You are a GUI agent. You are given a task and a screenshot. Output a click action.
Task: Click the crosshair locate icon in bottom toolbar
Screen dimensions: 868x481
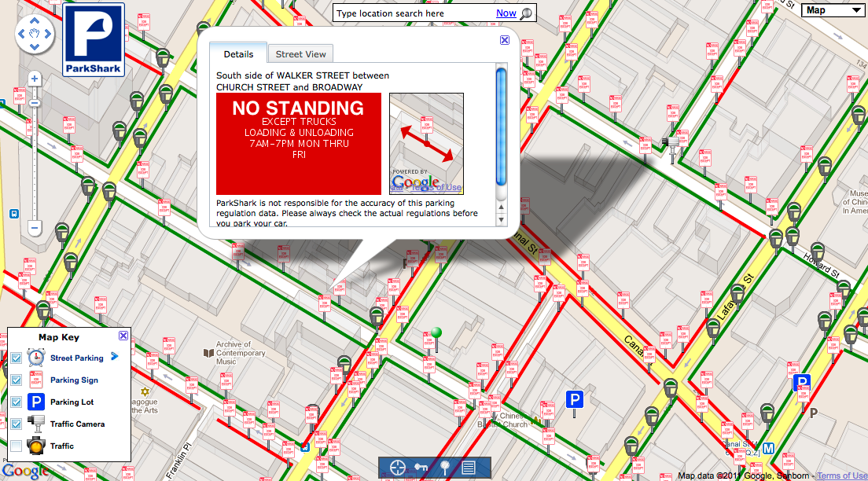tap(398, 468)
